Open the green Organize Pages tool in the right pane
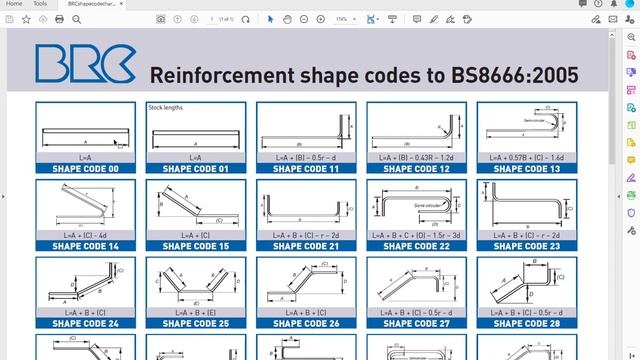The image size is (640, 360). pos(631,125)
